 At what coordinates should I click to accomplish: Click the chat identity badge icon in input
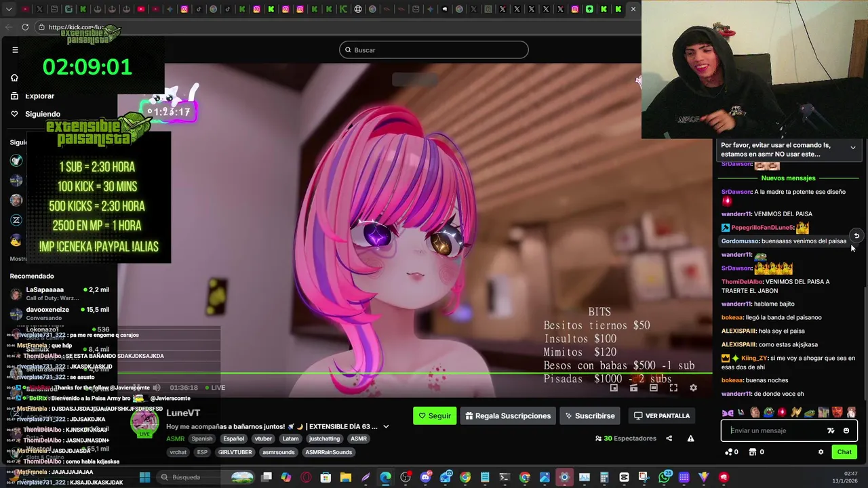pyautogui.click(x=831, y=430)
